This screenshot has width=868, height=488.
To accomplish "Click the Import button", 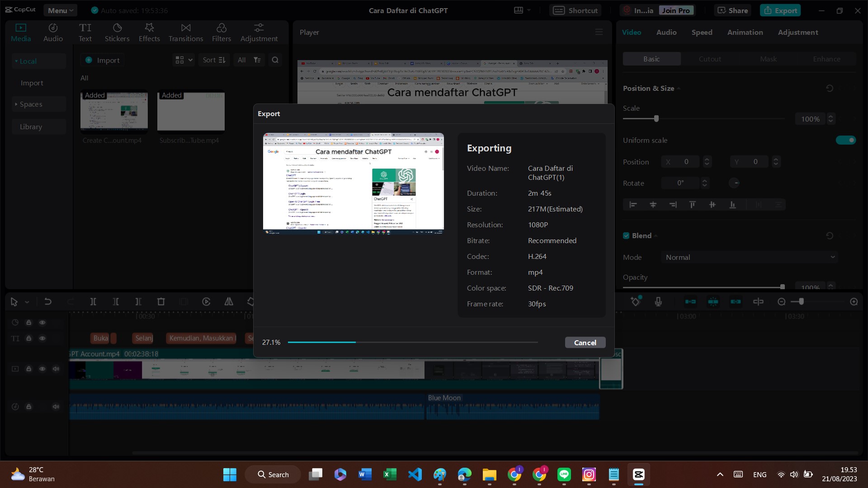I will pos(103,60).
